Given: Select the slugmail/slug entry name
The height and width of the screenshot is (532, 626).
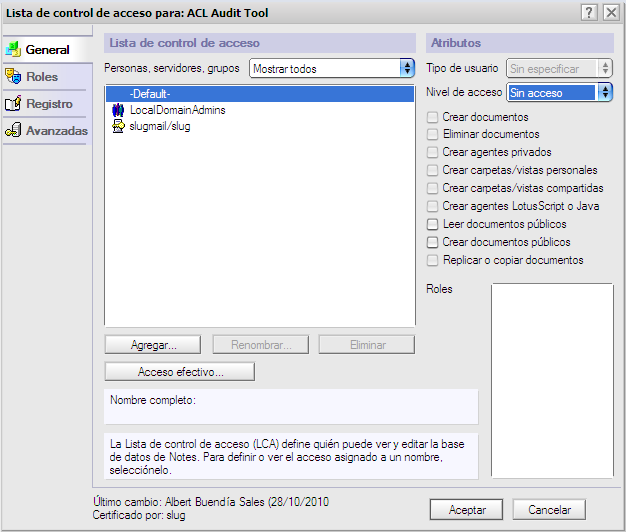Looking at the screenshot, I should 160,126.
